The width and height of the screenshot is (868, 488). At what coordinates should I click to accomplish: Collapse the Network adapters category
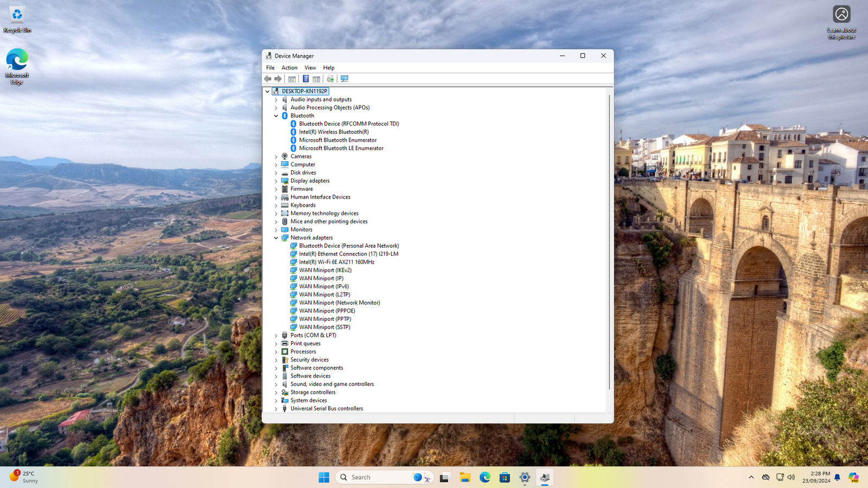(x=276, y=238)
